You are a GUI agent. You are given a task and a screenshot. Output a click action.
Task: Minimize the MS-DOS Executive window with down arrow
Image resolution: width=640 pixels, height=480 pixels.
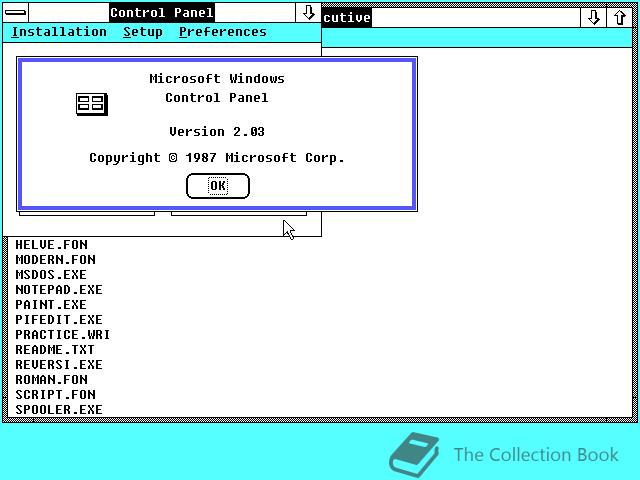point(593,18)
